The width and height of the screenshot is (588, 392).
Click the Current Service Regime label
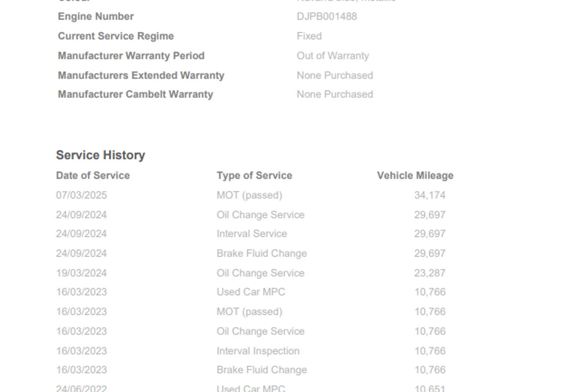point(116,36)
